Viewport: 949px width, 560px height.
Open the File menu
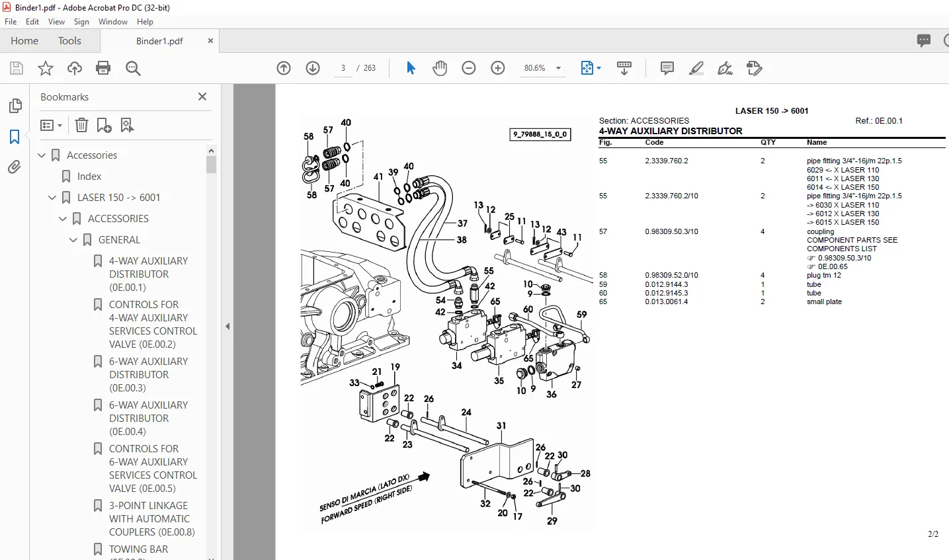coord(11,22)
